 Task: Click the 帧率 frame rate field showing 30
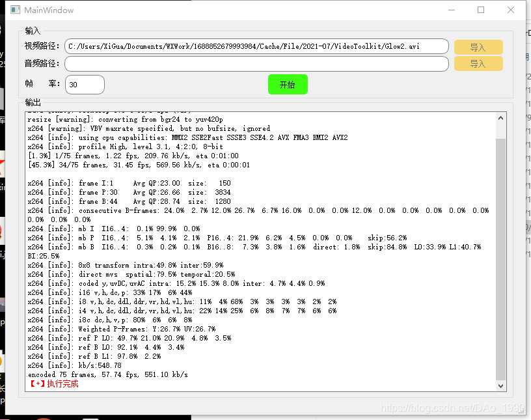[x=85, y=85]
